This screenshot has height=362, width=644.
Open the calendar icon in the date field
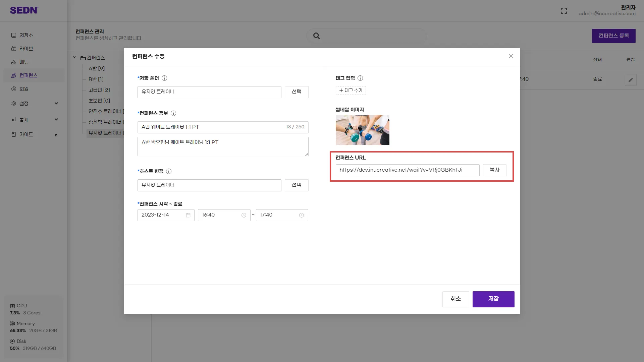tap(188, 215)
